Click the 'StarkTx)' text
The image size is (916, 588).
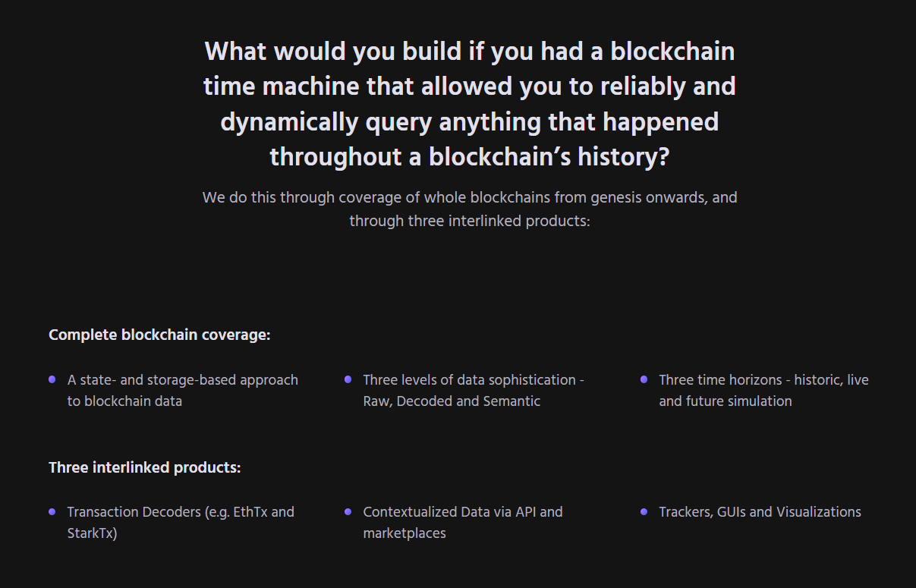pyautogui.click(x=92, y=533)
